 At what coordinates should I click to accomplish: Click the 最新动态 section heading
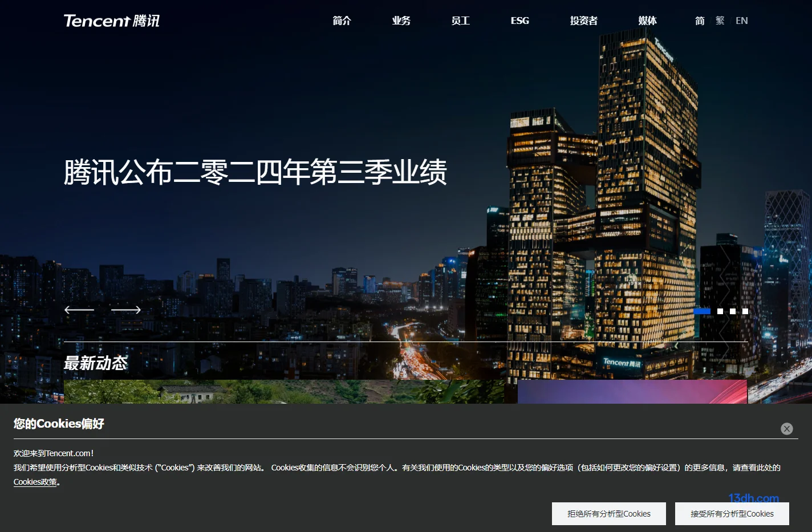(x=96, y=363)
